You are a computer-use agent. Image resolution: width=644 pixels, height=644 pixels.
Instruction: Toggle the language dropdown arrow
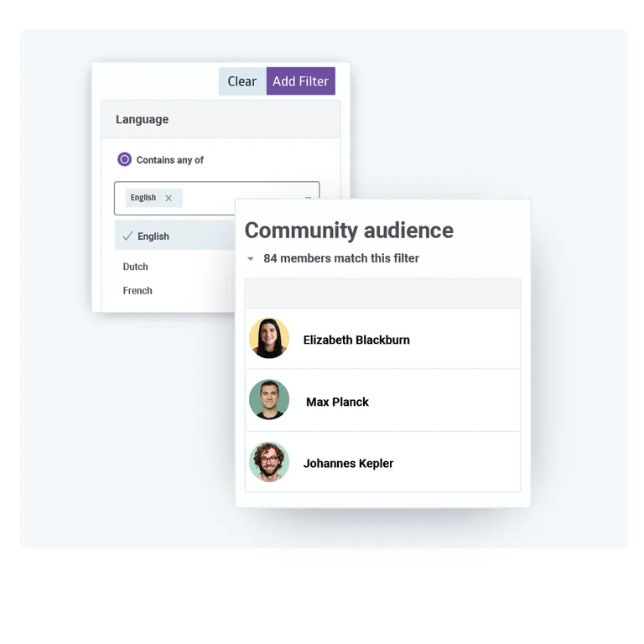[308, 198]
